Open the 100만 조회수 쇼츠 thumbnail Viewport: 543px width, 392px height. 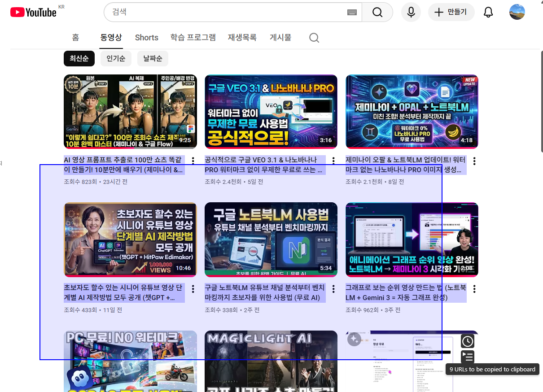click(x=130, y=112)
